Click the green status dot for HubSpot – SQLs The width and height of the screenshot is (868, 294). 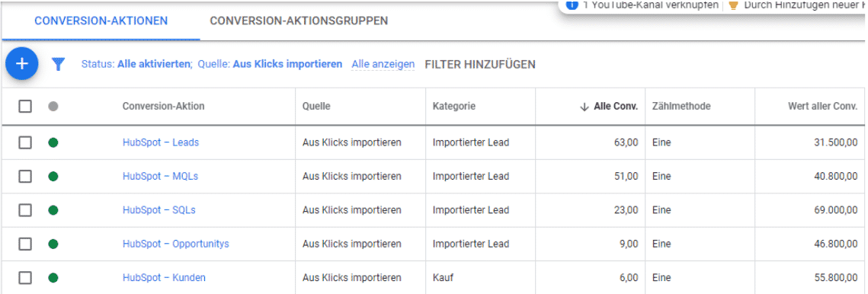(53, 210)
